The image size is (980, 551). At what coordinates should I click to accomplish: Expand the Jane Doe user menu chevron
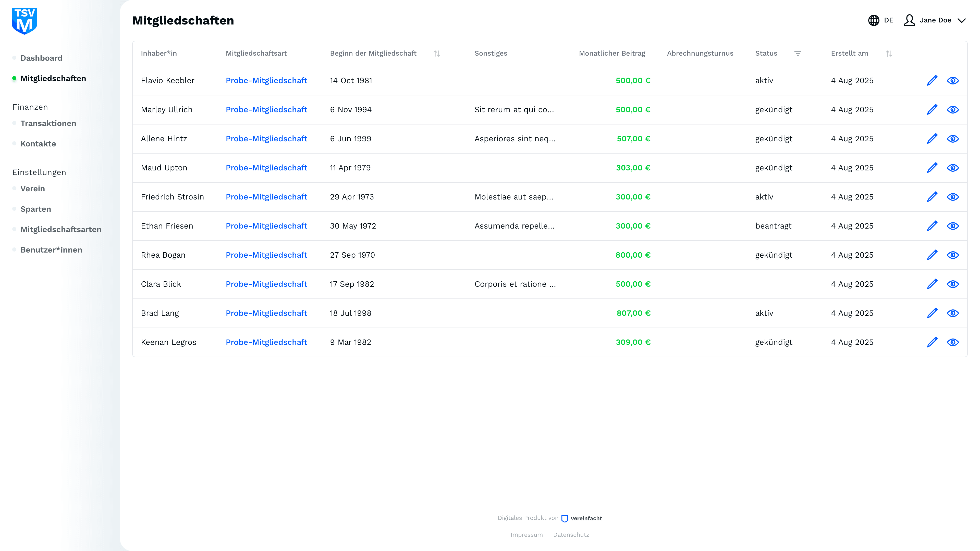pos(961,20)
